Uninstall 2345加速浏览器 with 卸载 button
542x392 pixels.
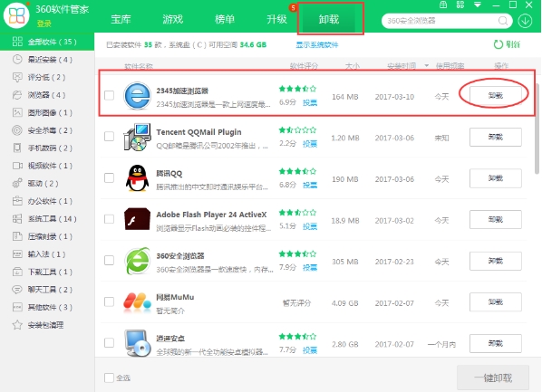click(496, 95)
